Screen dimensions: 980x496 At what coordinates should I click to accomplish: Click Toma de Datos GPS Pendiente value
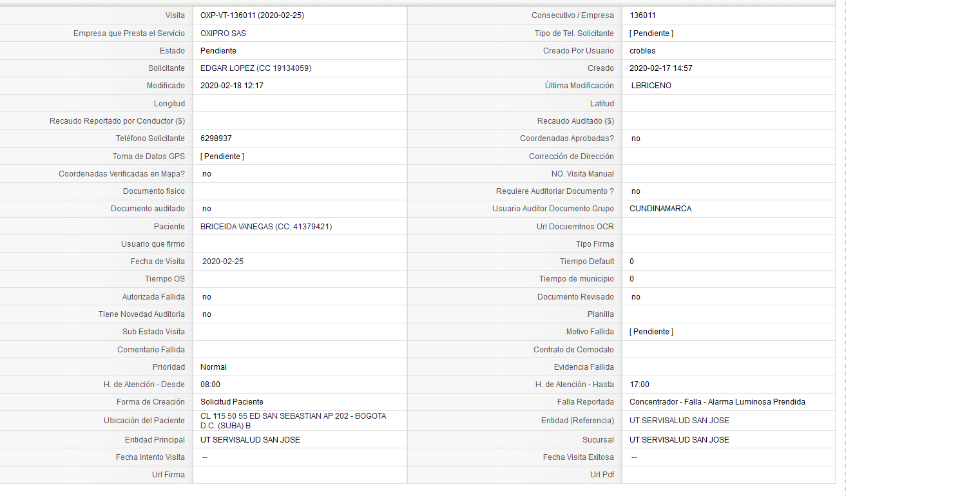click(222, 157)
